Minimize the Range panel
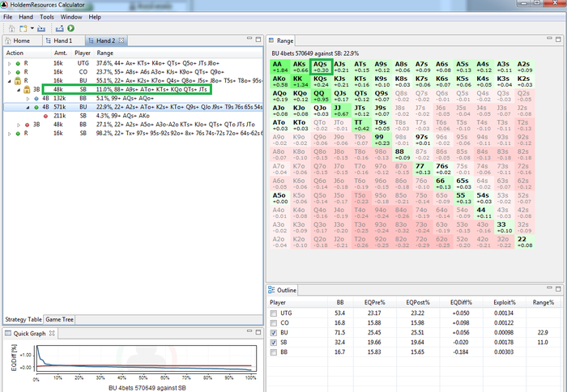This screenshot has height=392, width=567. pos(550,38)
